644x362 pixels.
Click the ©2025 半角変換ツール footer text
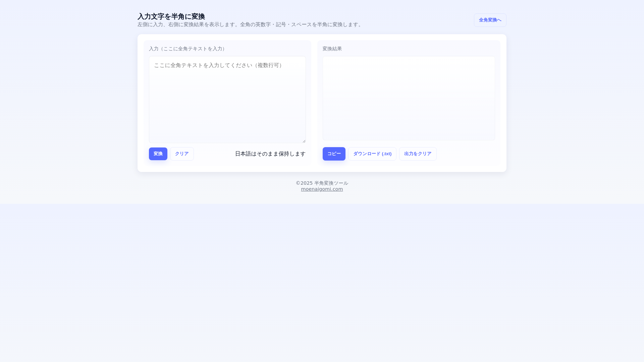point(322,183)
